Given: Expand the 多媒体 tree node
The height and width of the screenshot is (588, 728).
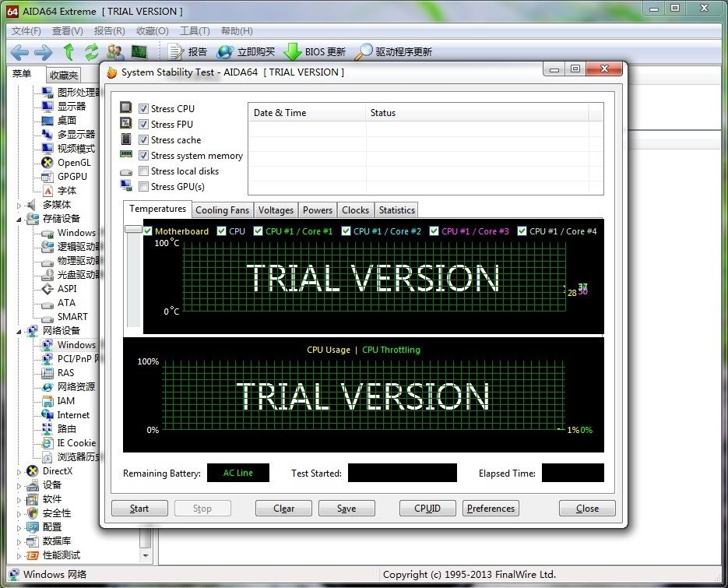Looking at the screenshot, I should (x=20, y=205).
